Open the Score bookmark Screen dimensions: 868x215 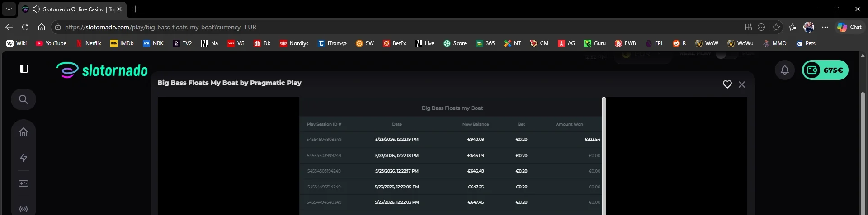click(x=455, y=43)
